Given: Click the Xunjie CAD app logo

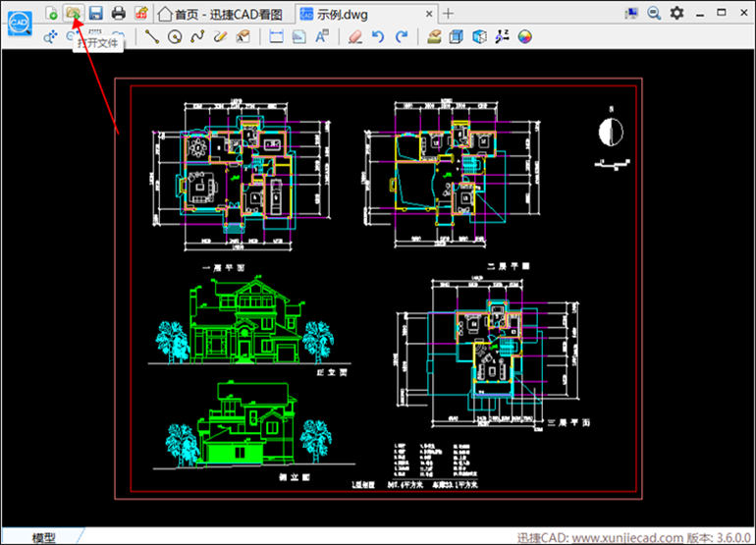Looking at the screenshot, I should click(x=20, y=23).
